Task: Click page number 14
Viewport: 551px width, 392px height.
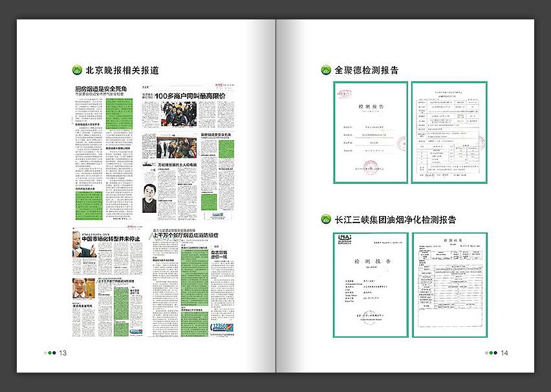Action: click(x=504, y=353)
